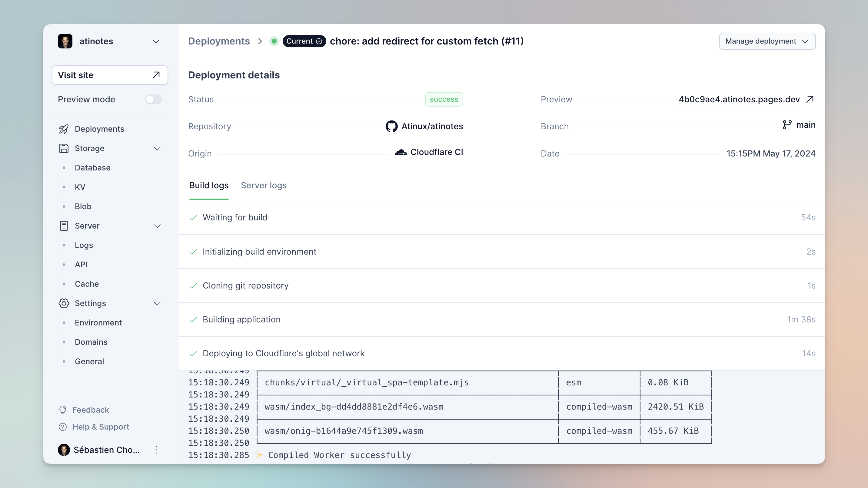
Task: Select the Deployments rocket icon in sidebar
Action: [64, 129]
